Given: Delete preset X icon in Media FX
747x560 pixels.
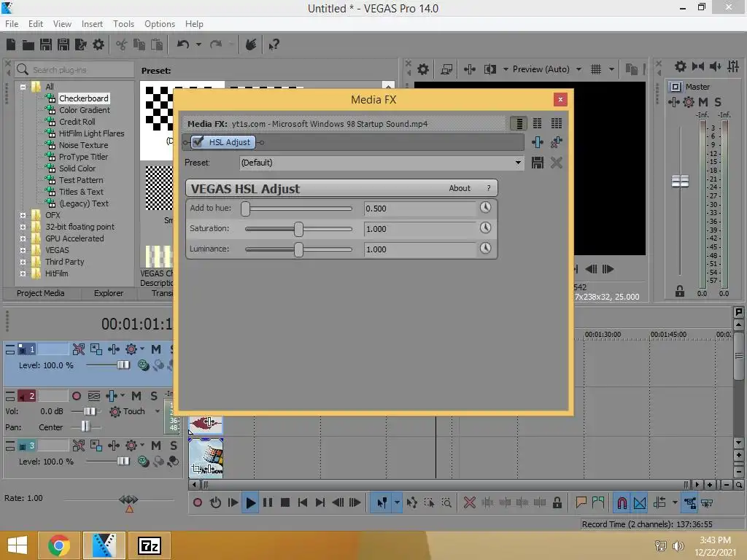Looking at the screenshot, I should click(x=556, y=163).
